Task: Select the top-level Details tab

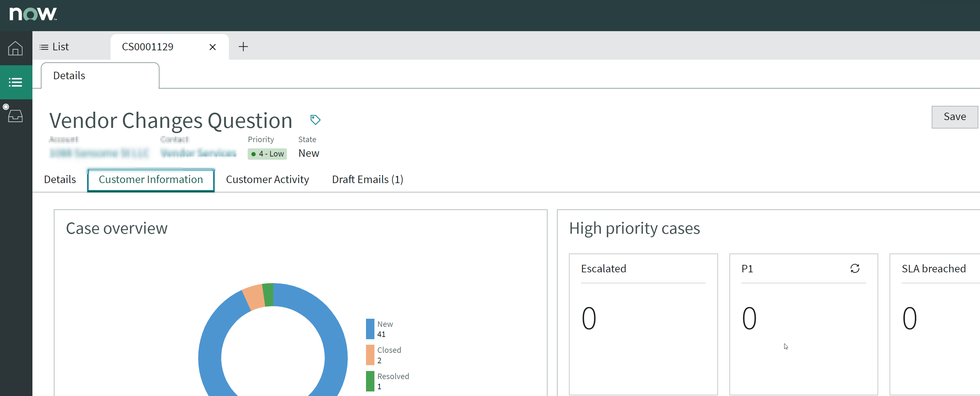Action: click(69, 75)
